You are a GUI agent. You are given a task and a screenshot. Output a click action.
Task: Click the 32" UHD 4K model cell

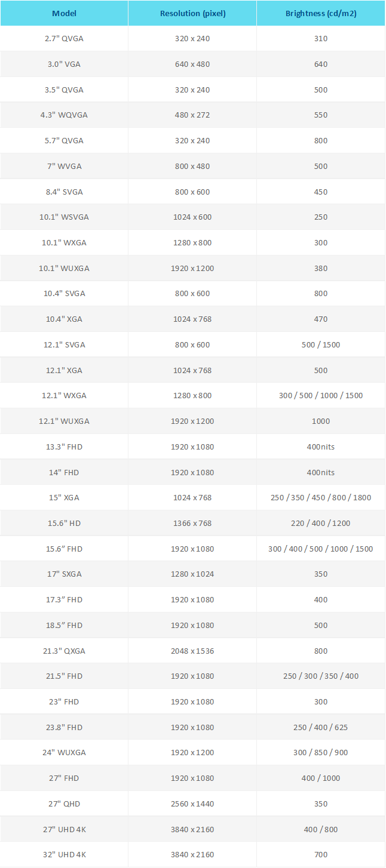64,855
